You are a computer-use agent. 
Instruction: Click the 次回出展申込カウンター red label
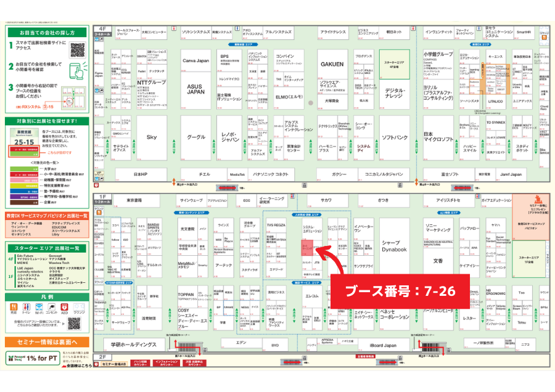click(194, 363)
